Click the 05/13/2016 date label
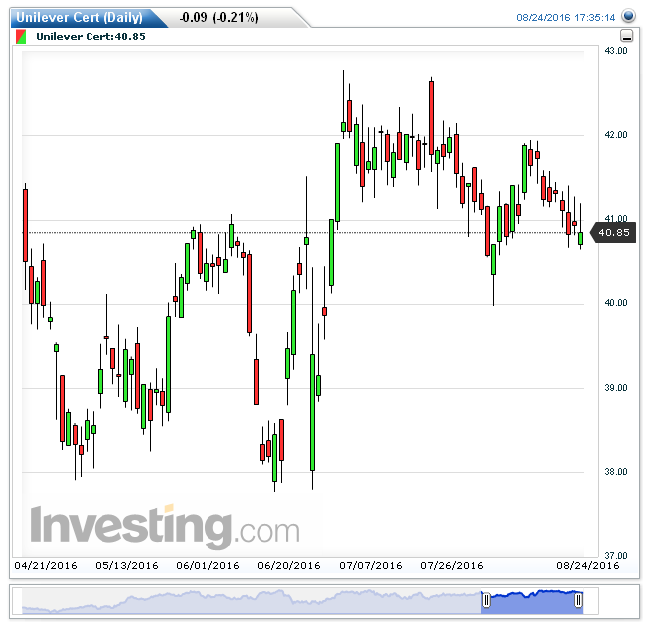Image resolution: width=650 pixels, height=627 pixels. (x=127, y=566)
